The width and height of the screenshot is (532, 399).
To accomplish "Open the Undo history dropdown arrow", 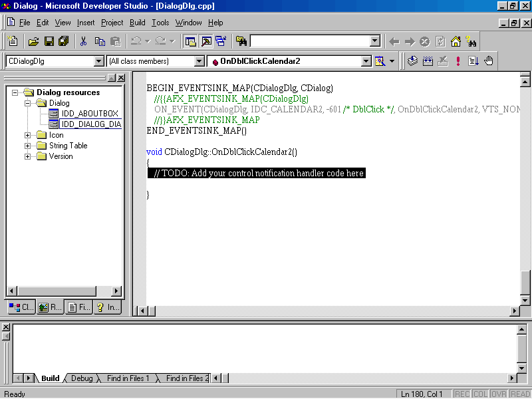I will coord(148,41).
